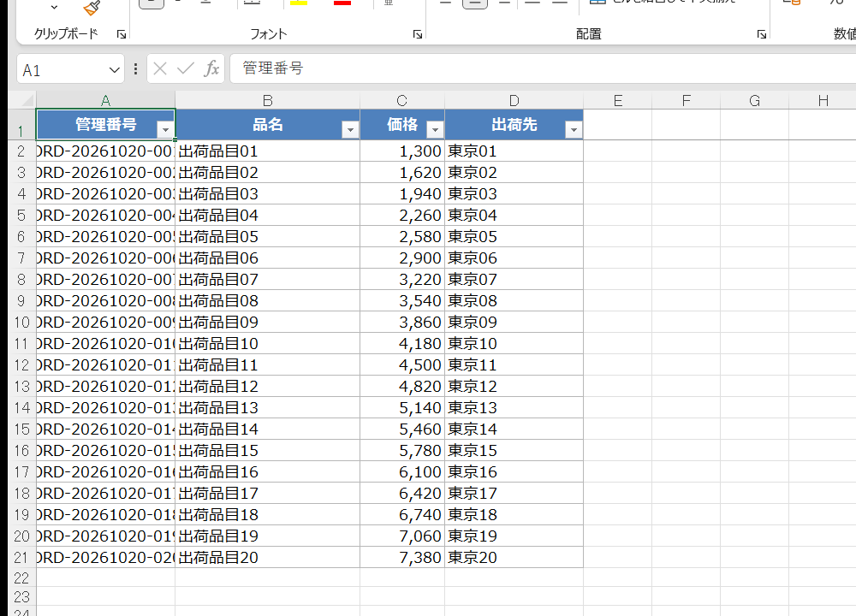This screenshot has height=616, width=856.
Task: Click the Insert Function fx icon
Action: (211, 68)
